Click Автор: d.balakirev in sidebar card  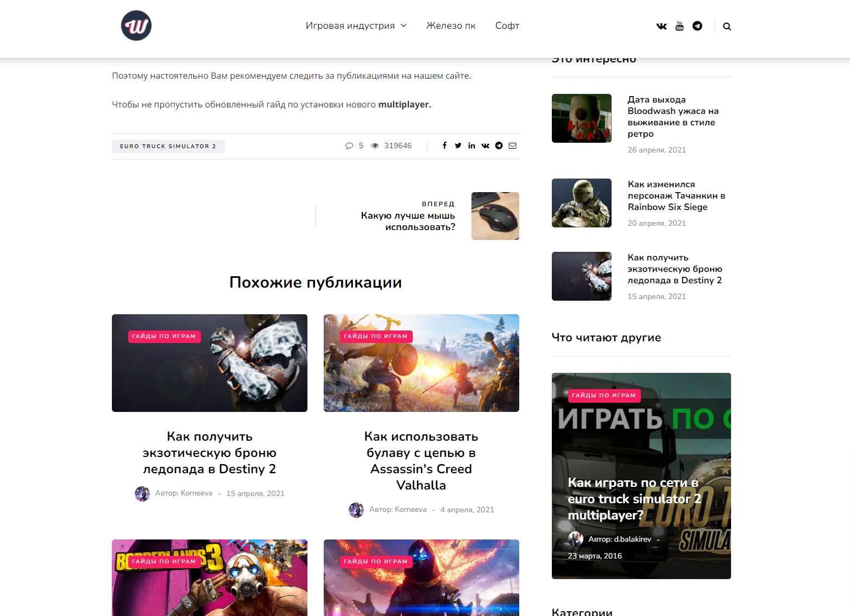click(620, 539)
